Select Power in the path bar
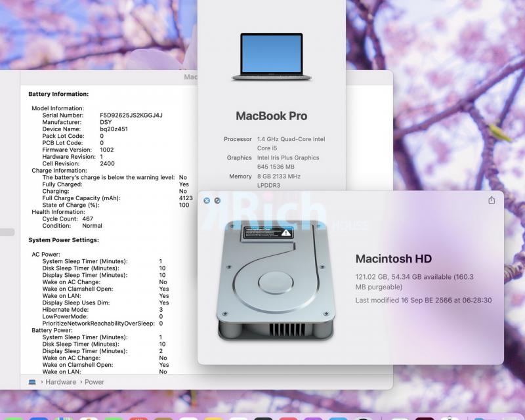The width and height of the screenshot is (525, 420). [94, 382]
